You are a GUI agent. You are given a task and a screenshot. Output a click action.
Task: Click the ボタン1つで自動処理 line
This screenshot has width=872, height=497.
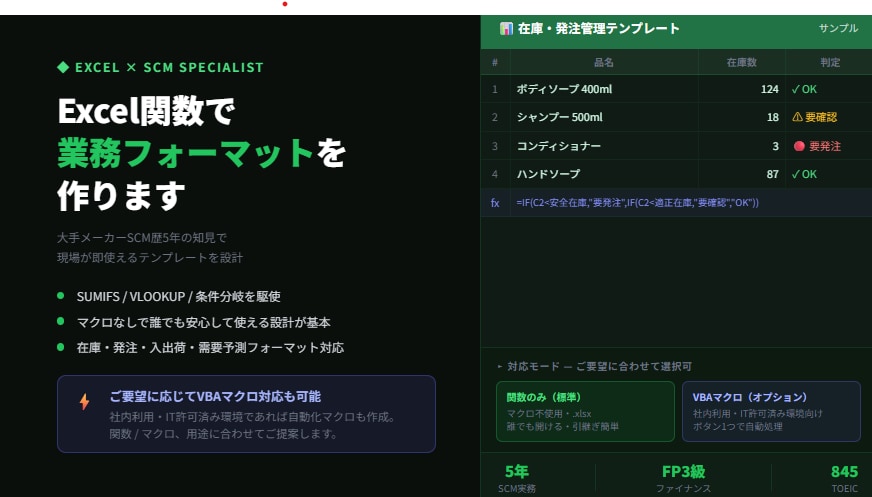(x=737, y=426)
